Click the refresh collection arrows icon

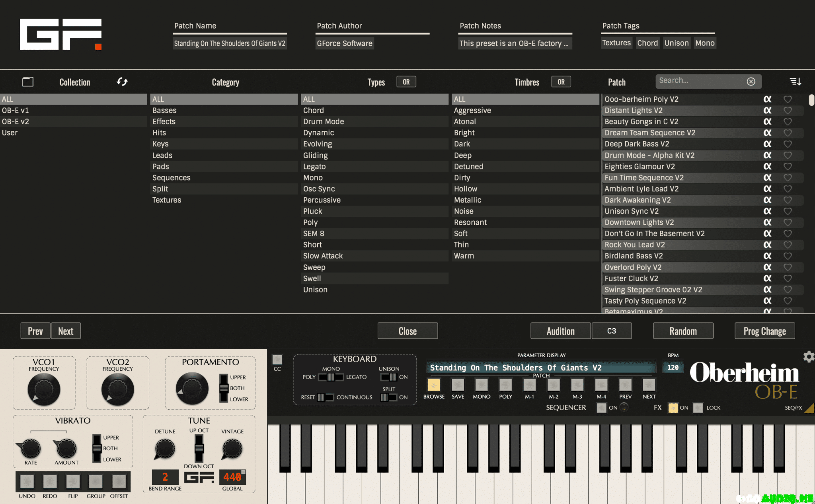(x=122, y=82)
